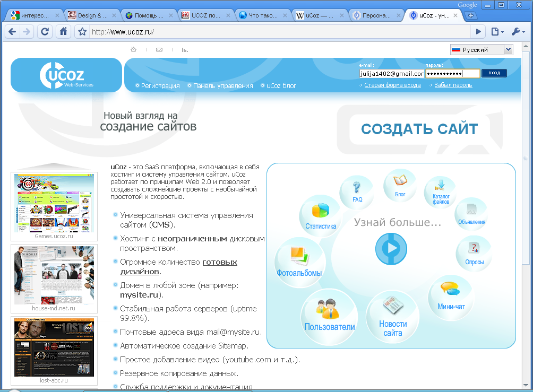Click the scrollbar down arrow
533x392 pixels.
(x=526, y=385)
